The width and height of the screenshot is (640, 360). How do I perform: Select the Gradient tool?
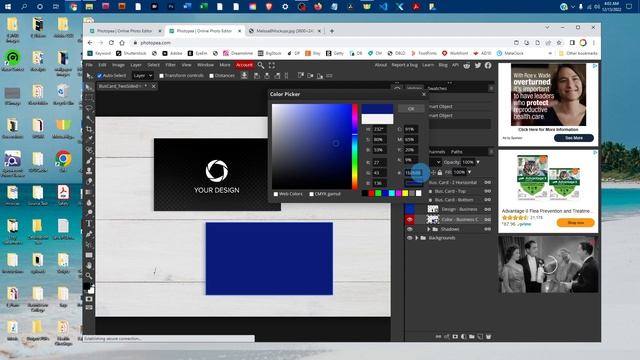click(x=89, y=192)
